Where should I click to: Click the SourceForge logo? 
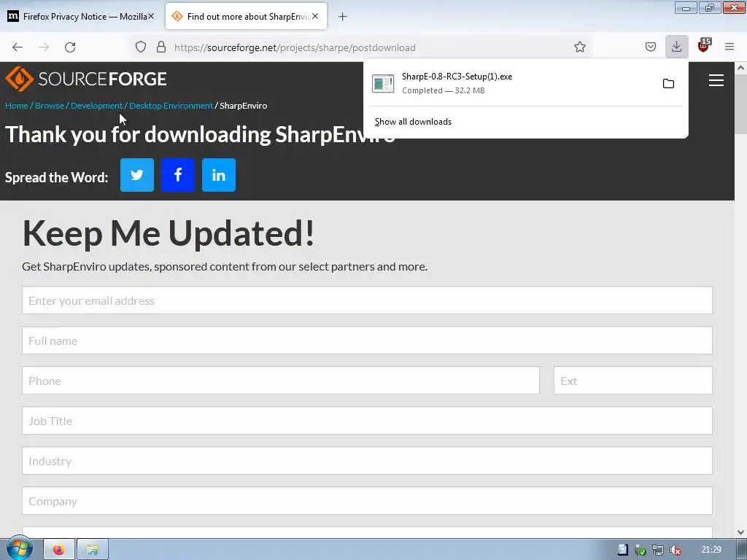pos(86,79)
